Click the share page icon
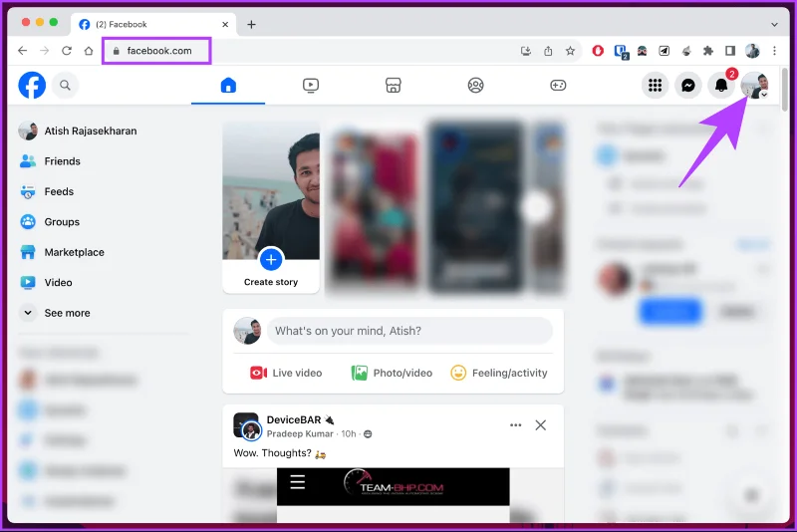This screenshot has height=532, width=797. tap(548, 51)
